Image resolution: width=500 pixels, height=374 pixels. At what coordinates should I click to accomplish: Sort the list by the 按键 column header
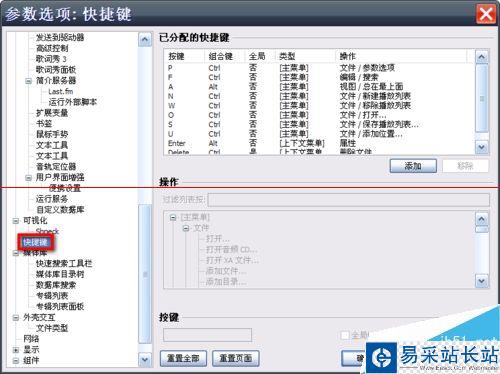(x=184, y=56)
